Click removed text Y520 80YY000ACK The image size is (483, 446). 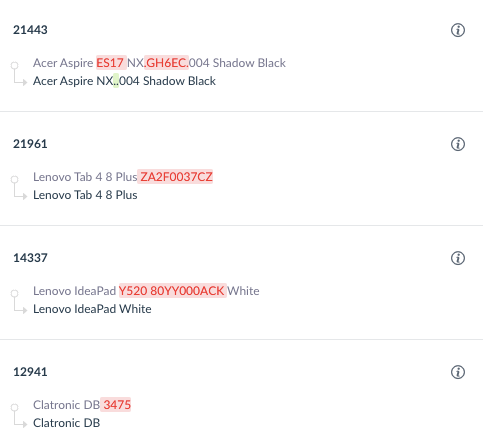coord(173,291)
